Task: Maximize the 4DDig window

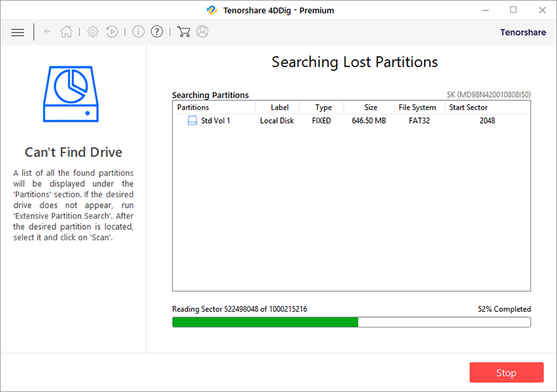Action: [x=513, y=10]
